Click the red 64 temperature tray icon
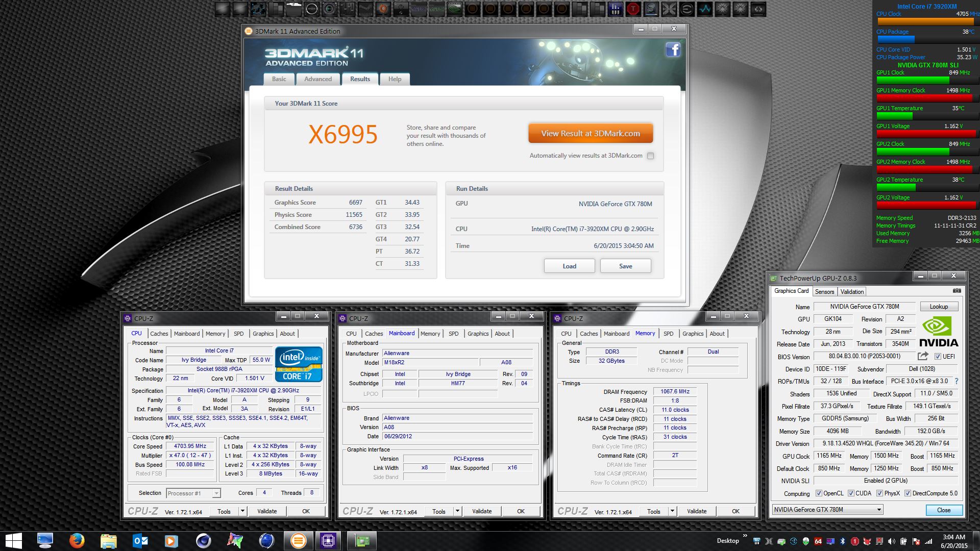This screenshot has width=980, height=551. click(x=818, y=541)
